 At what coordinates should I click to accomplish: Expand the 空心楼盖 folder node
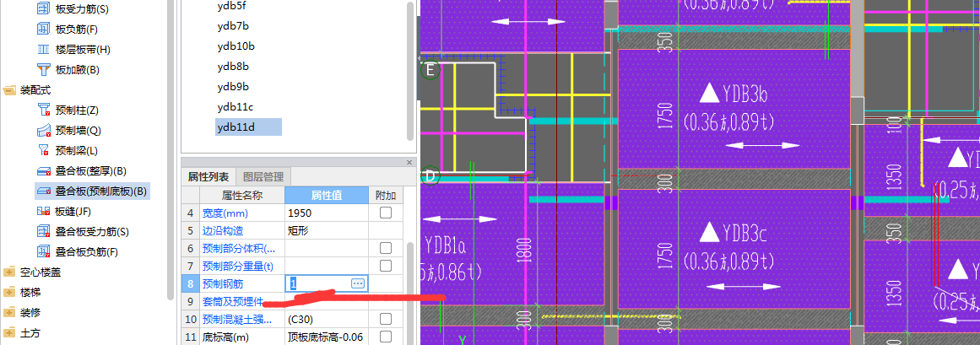tap(9, 272)
